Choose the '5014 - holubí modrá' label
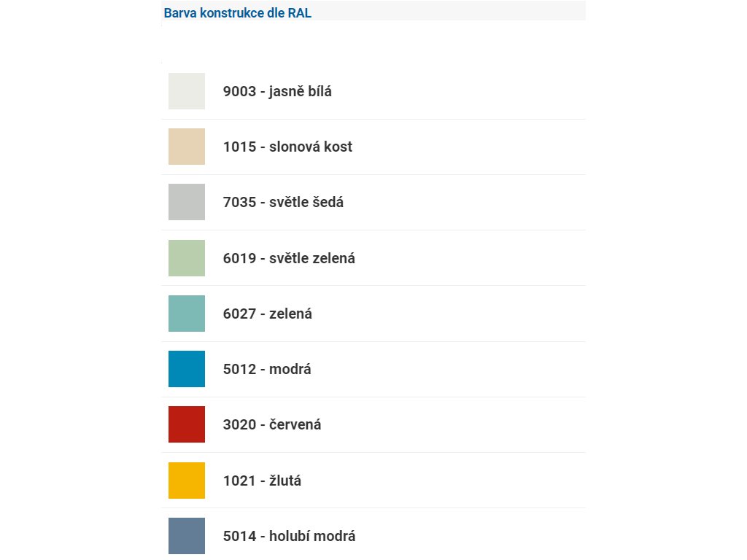Viewport: 747px width, 560px height. (x=289, y=536)
